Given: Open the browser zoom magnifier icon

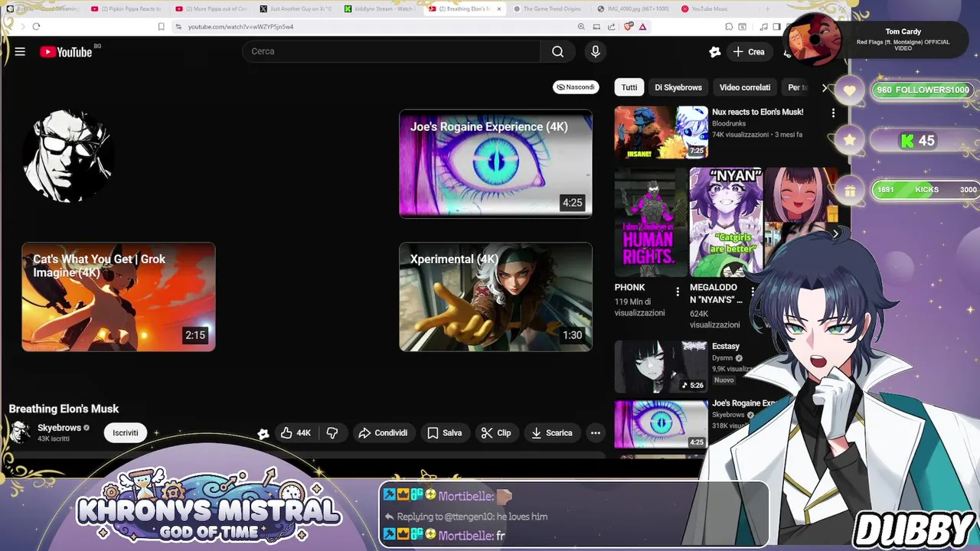Looking at the screenshot, I should coord(581,27).
